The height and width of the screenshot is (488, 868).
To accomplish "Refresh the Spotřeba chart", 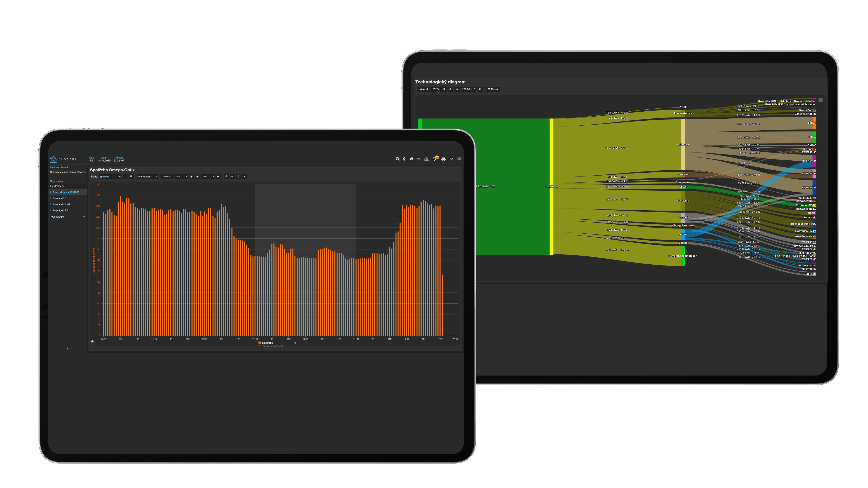I will point(238,176).
